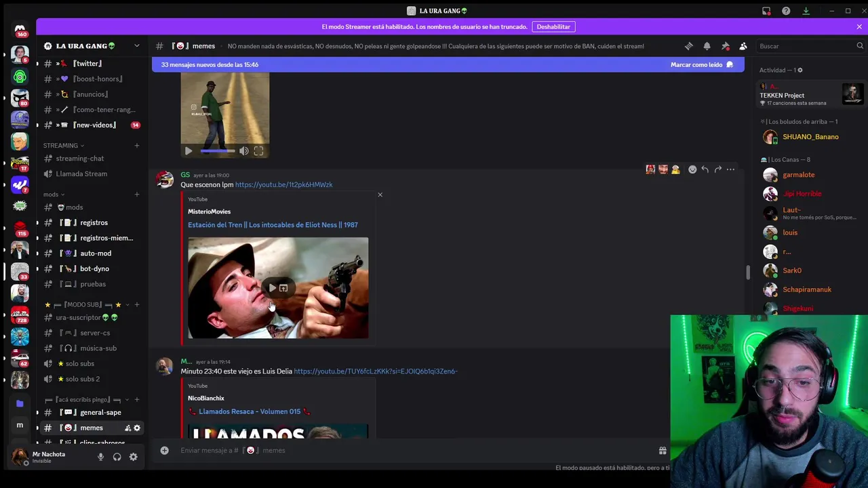Open the pruebas channel
Viewport: 868px width, 488px height.
pos(92,284)
